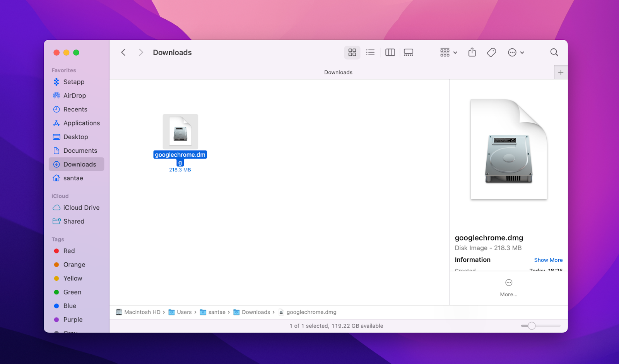The width and height of the screenshot is (619, 364).
Task: Open Applications in the sidebar
Action: (x=77, y=123)
